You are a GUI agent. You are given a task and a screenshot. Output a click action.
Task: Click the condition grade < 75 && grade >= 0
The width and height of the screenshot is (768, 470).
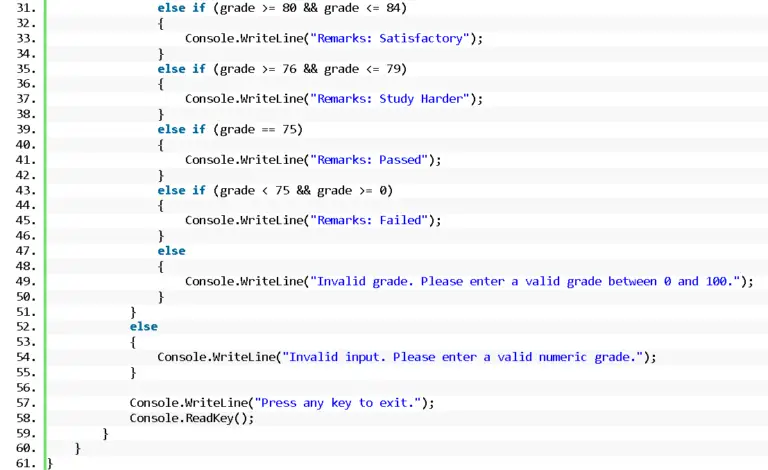point(303,190)
